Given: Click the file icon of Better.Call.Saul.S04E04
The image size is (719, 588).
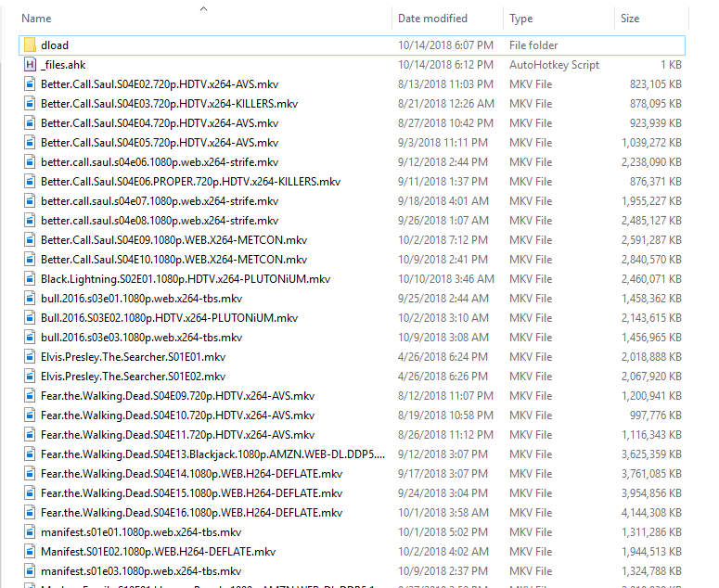Looking at the screenshot, I should 30,123.
